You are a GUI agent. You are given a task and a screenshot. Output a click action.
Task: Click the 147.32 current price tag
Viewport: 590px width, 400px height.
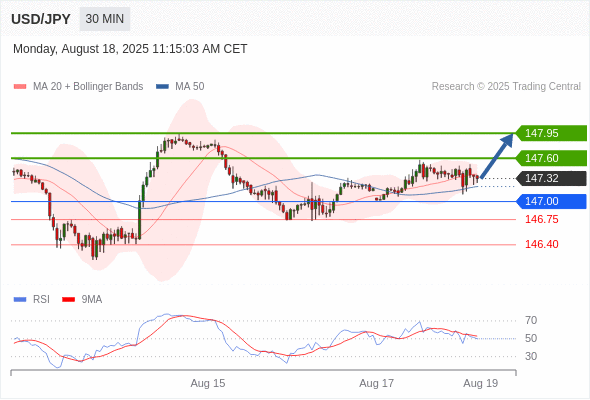tap(551, 178)
